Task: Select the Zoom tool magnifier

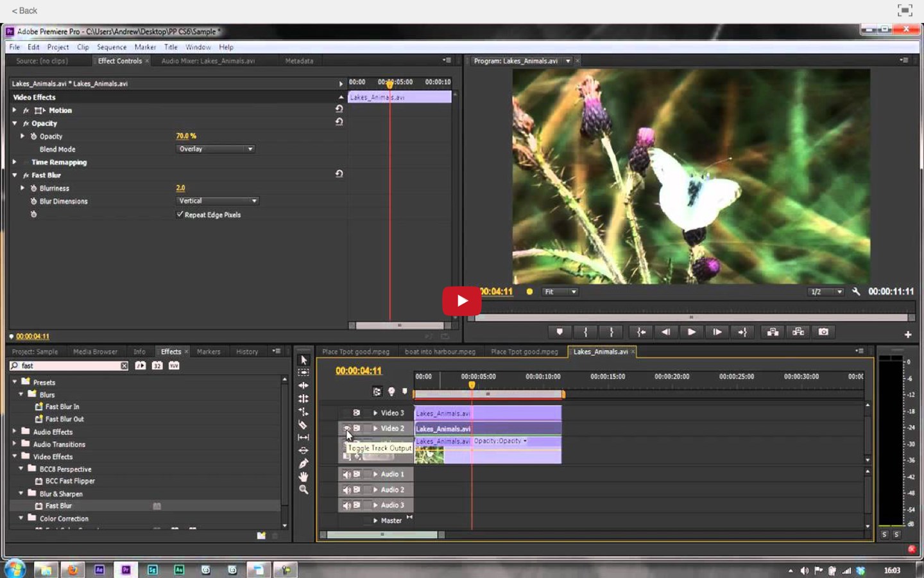Action: (304, 490)
